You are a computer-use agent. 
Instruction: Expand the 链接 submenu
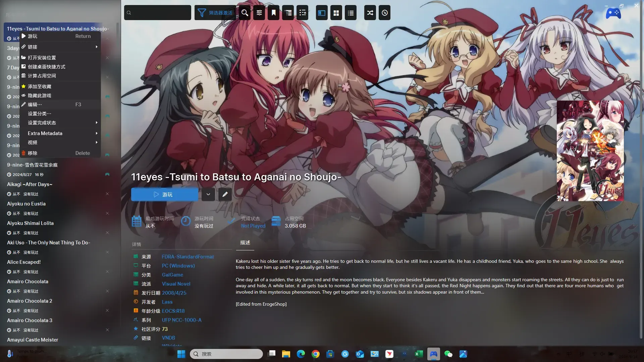click(x=60, y=47)
